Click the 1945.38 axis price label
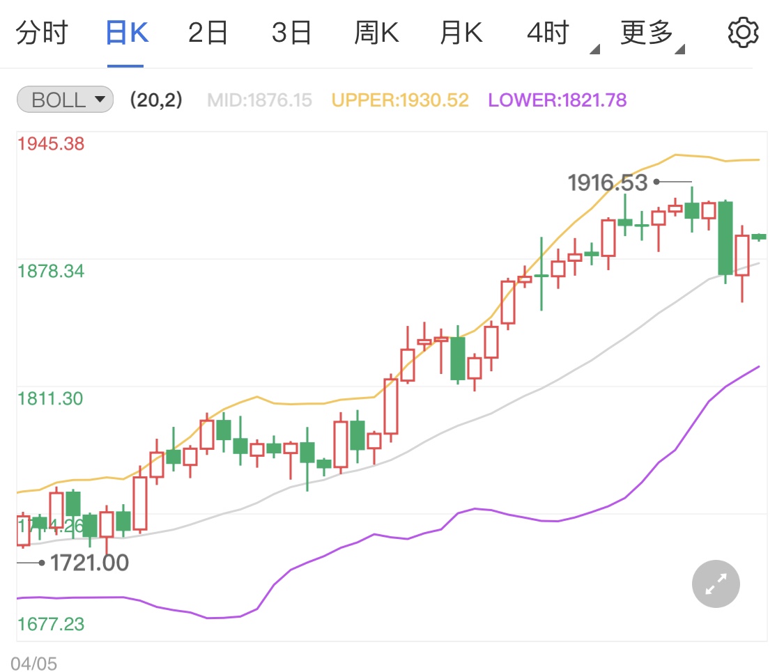The image size is (784, 672). [x=51, y=144]
